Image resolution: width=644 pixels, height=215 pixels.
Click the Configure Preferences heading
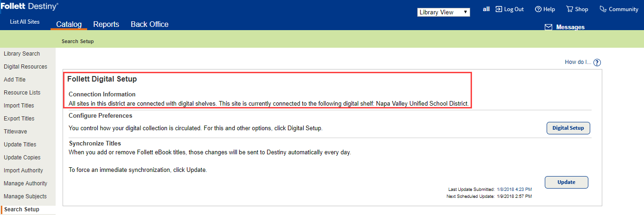[x=101, y=115]
